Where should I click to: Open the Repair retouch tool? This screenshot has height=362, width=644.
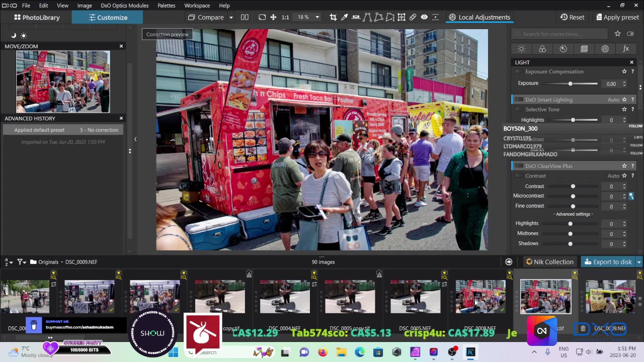[x=413, y=17]
